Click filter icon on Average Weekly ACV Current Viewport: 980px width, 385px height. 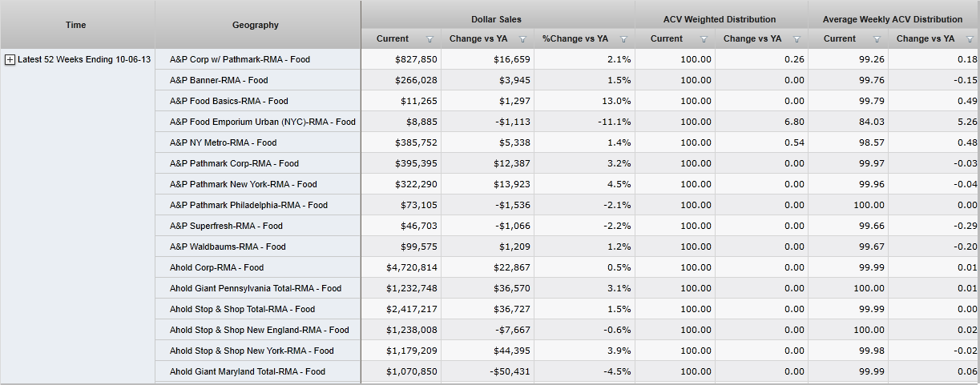877,39
